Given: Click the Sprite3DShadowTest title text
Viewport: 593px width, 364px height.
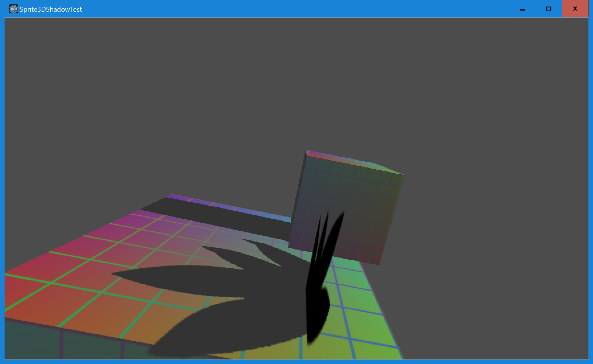Looking at the screenshot, I should (x=51, y=9).
